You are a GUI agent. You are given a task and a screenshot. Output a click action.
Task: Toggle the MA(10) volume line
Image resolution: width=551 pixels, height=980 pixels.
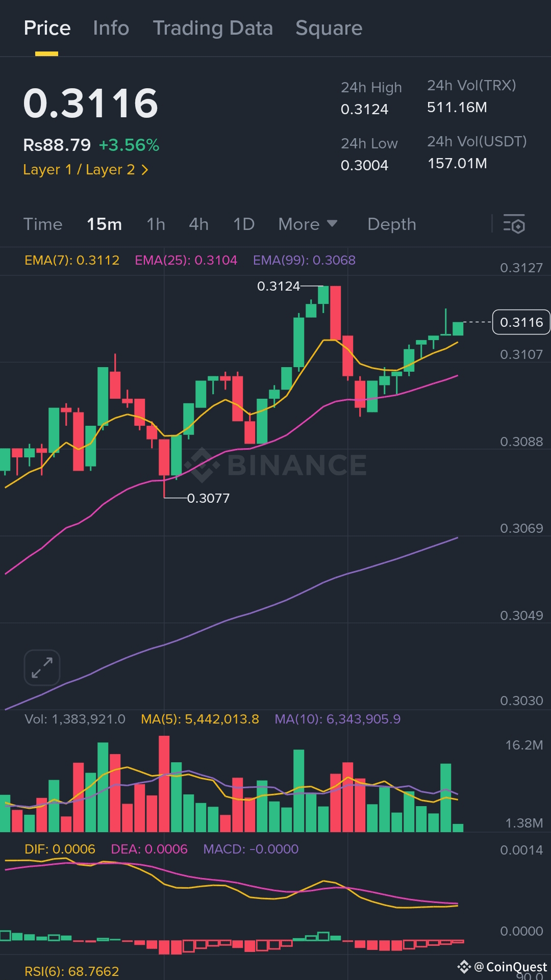click(x=338, y=719)
